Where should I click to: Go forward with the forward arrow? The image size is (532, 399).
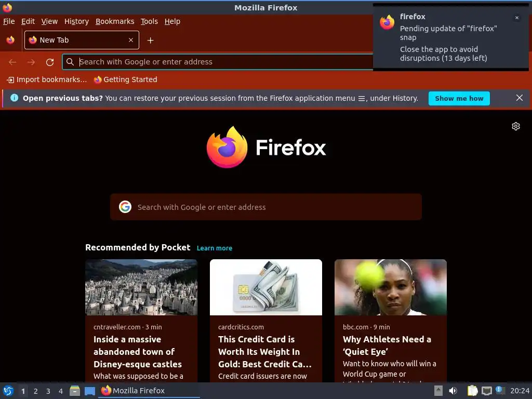coord(31,62)
